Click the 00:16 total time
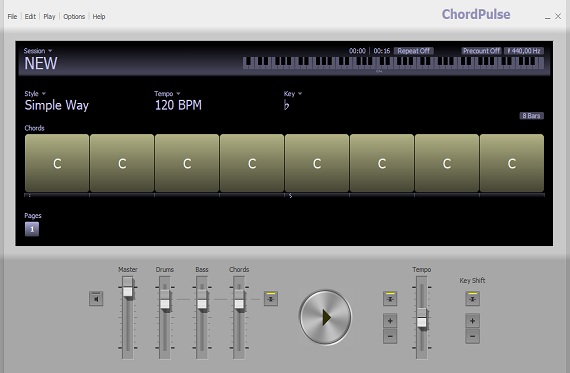 click(x=382, y=51)
